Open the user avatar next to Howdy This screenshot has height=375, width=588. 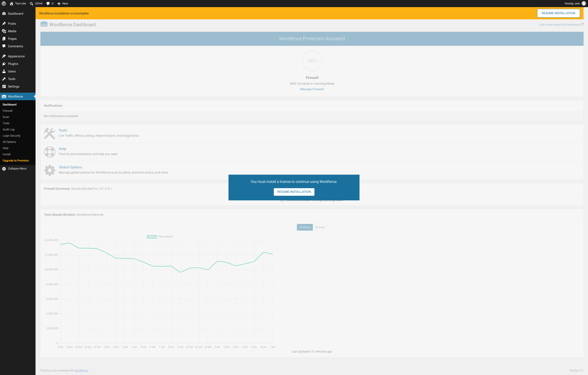pyautogui.click(x=584, y=3)
